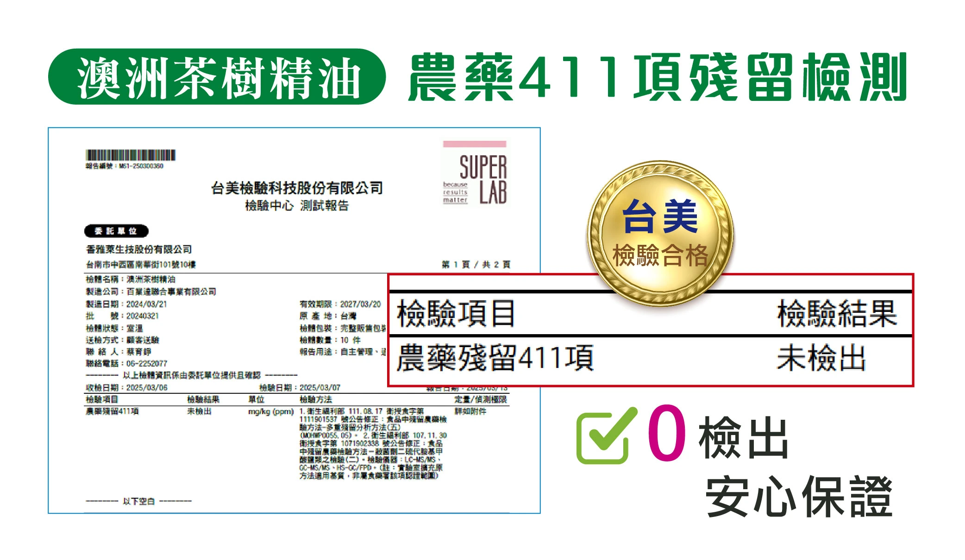
Task: Click the green checkmark box icon
Action: [604, 437]
